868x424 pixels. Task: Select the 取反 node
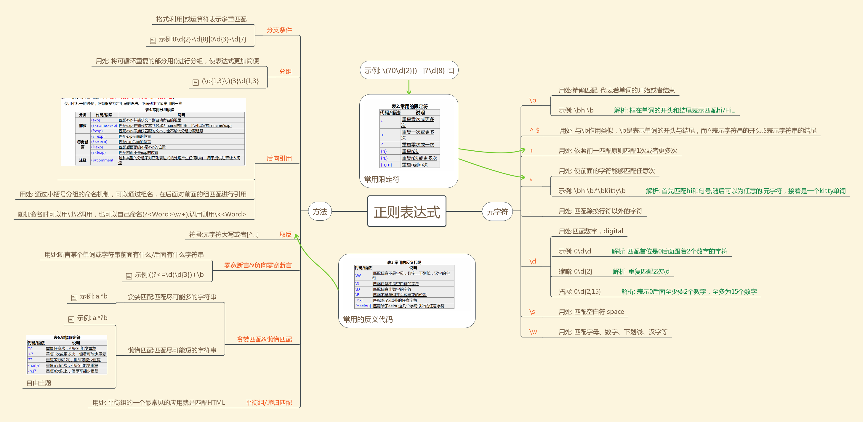[286, 235]
